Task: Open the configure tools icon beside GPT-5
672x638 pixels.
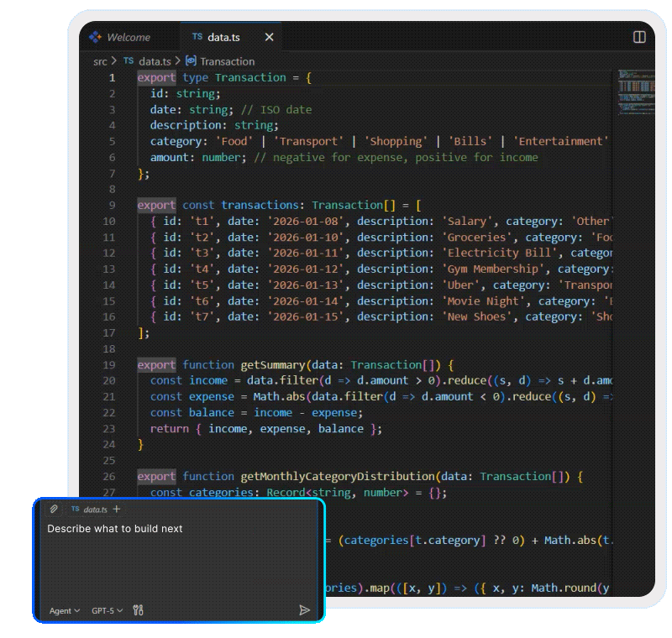Action: pos(137,611)
